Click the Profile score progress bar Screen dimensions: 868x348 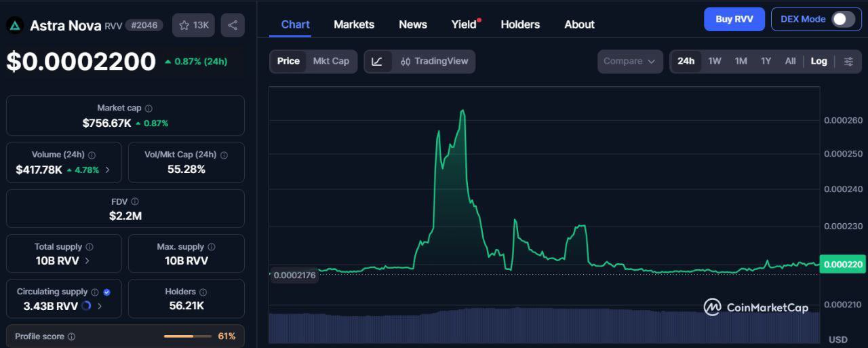[x=188, y=336]
